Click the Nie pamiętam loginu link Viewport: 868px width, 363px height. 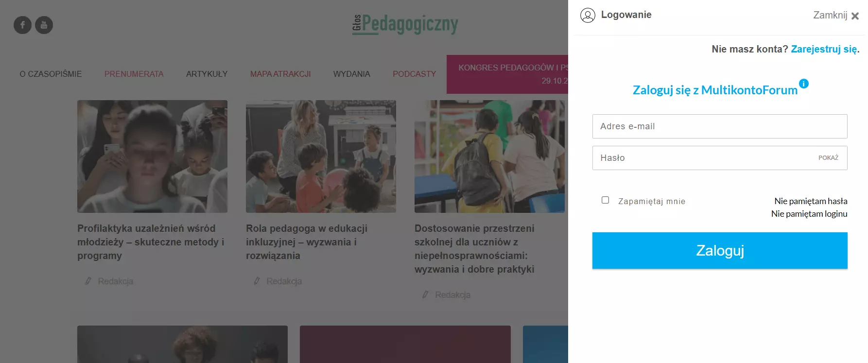[809, 214]
